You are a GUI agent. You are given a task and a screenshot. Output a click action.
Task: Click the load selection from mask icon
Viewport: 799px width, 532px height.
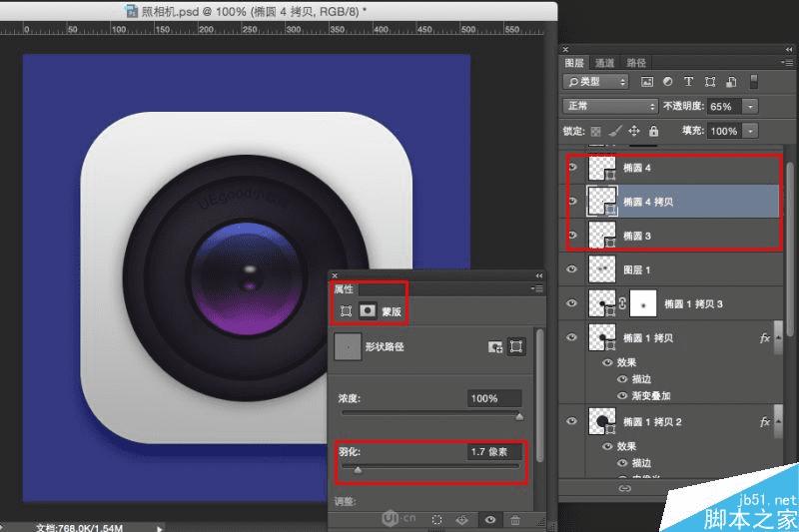point(436,520)
